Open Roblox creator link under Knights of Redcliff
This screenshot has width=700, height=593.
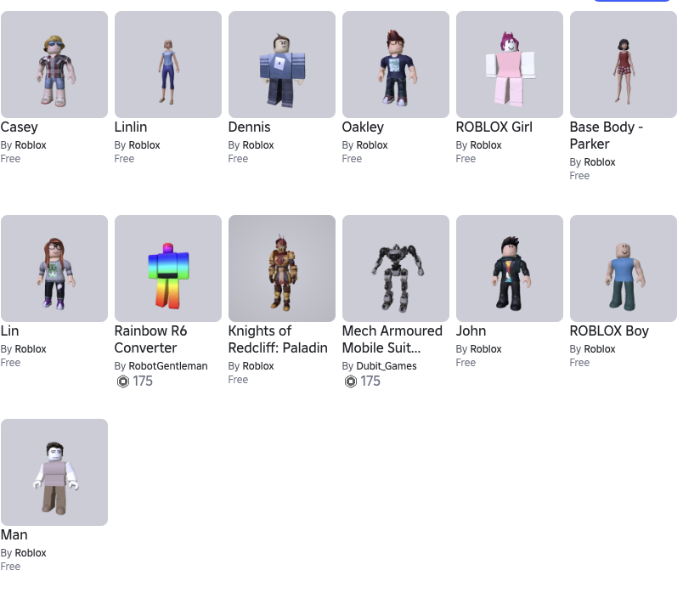pos(258,366)
